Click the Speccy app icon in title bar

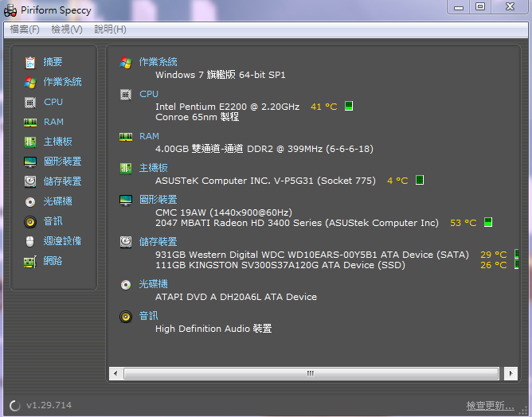click(x=10, y=10)
